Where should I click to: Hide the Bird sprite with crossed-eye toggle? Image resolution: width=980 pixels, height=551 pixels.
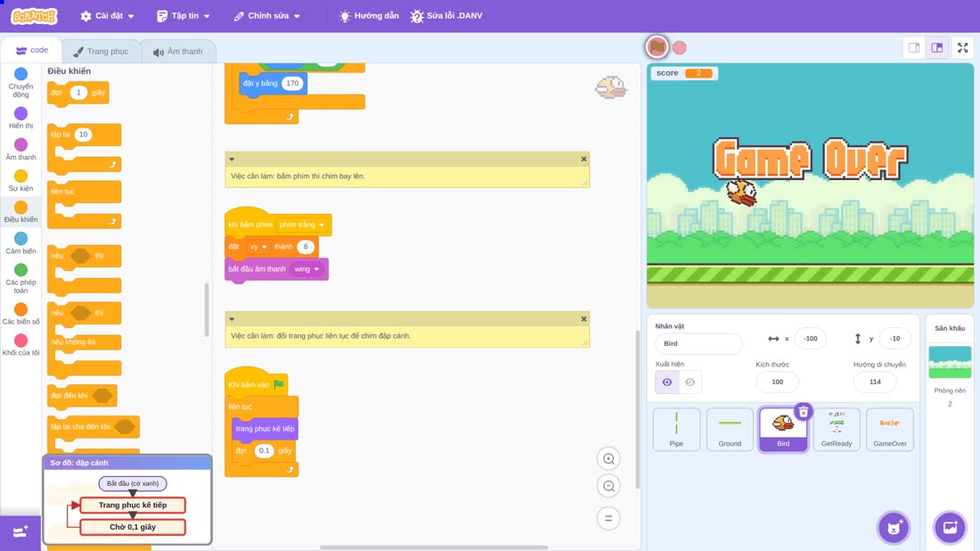tap(690, 382)
